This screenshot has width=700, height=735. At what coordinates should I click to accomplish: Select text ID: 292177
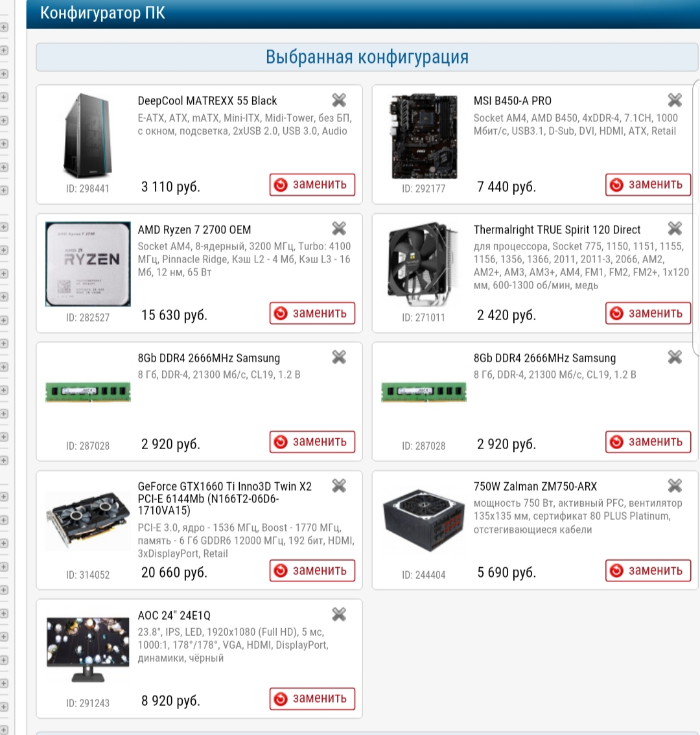pos(423,189)
